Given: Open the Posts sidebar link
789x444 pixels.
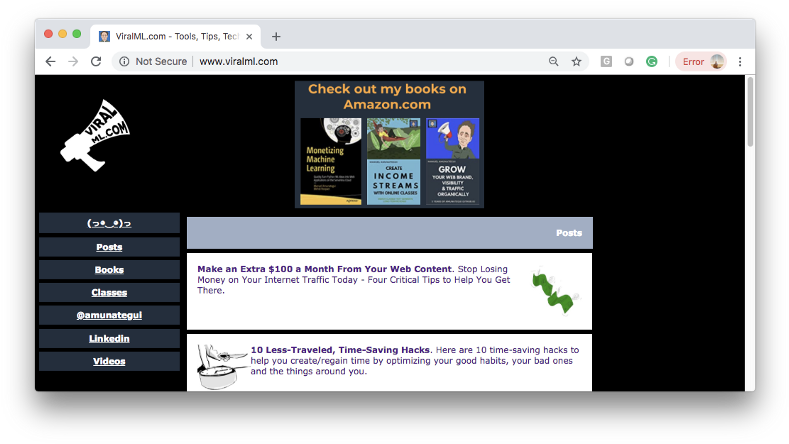Looking at the screenshot, I should (x=109, y=247).
